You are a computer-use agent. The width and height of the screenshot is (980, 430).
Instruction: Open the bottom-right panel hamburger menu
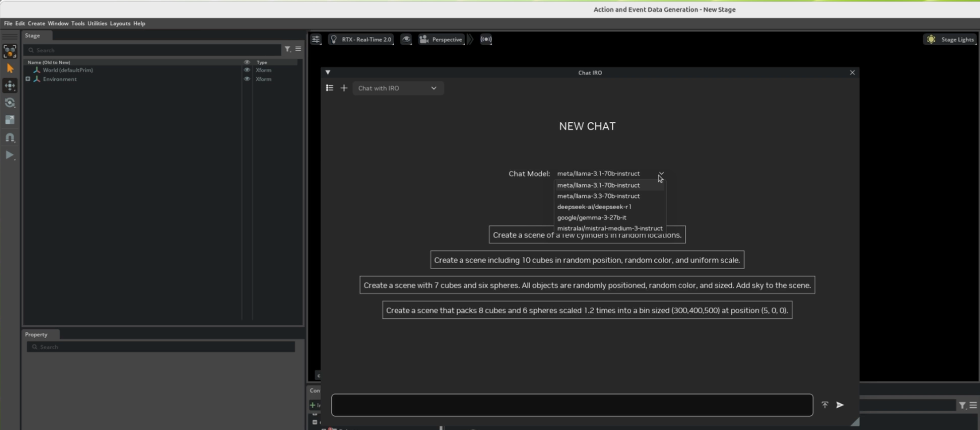pyautogui.click(x=973, y=405)
